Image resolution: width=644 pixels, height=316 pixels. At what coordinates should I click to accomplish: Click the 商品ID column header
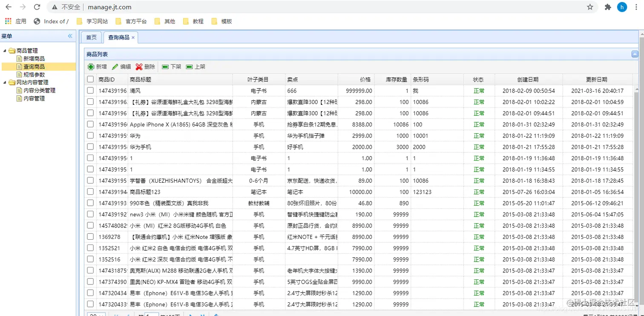coord(112,79)
